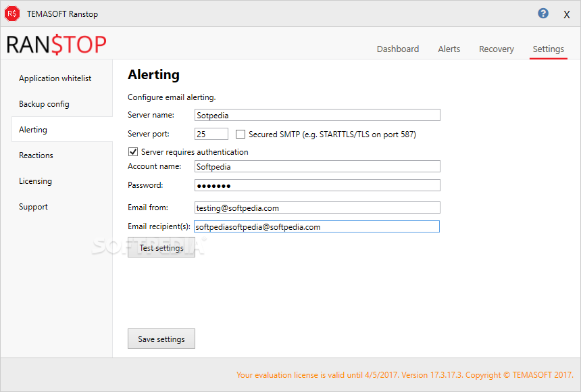Image resolution: width=581 pixels, height=392 pixels.
Task: Switch to the Dashboard tab
Action: pos(398,49)
